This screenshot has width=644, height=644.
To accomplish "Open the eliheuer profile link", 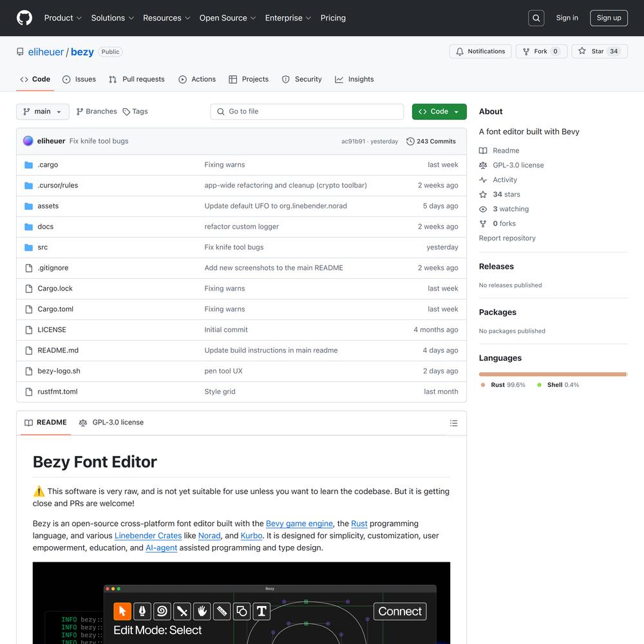I will [46, 52].
